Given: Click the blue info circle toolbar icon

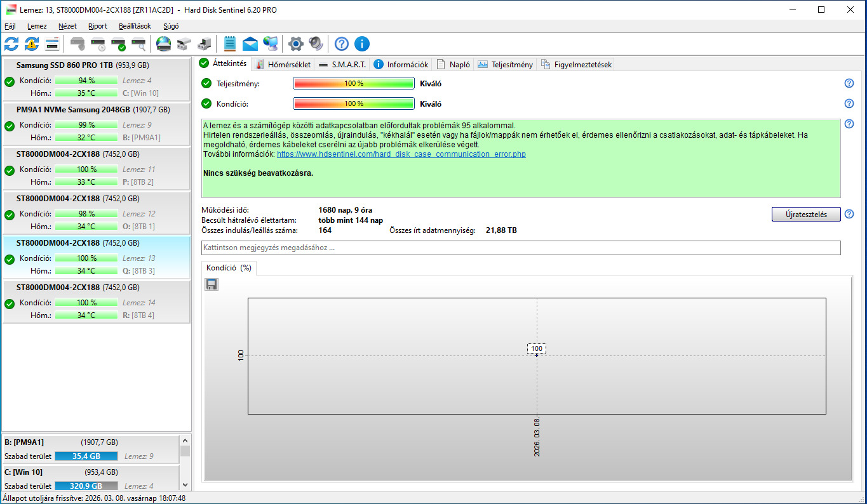Looking at the screenshot, I should point(362,44).
